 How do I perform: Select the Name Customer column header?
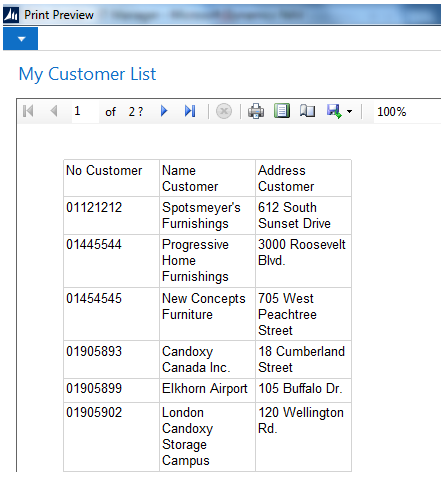point(207,178)
